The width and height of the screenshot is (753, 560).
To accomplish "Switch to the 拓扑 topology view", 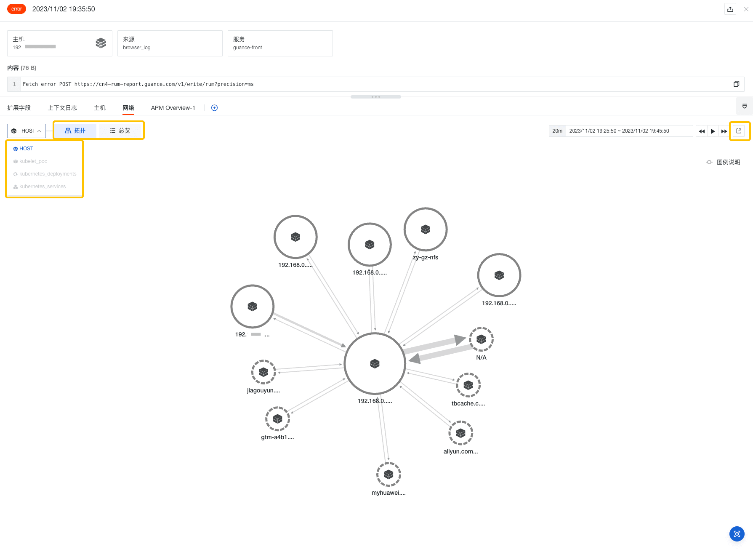I will pos(75,131).
